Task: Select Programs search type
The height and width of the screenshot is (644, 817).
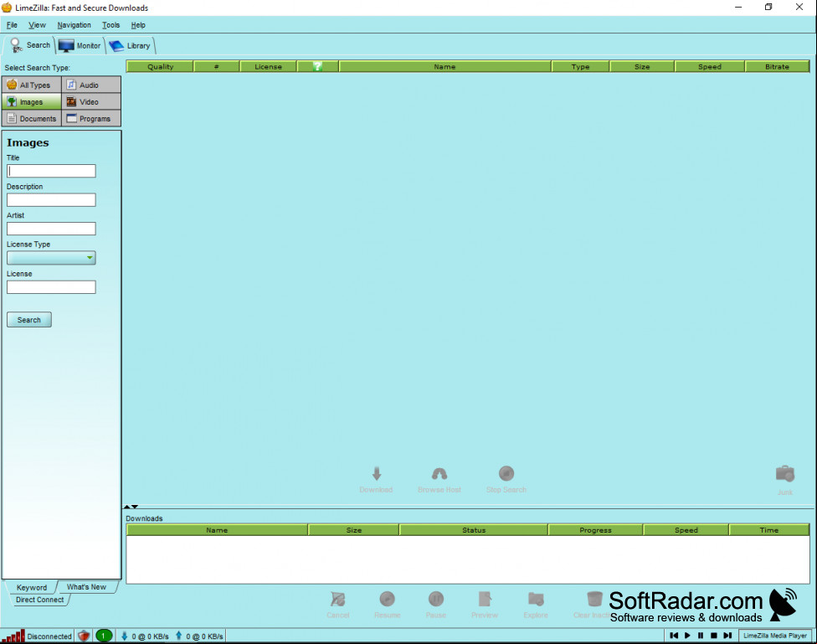Action: click(91, 118)
